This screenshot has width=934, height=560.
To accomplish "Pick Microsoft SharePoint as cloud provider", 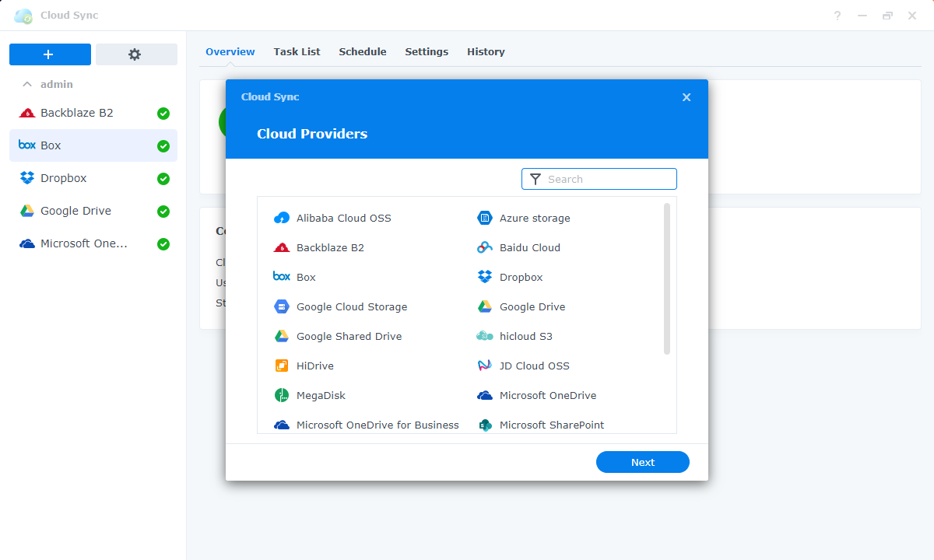I will pyautogui.click(x=484, y=425).
